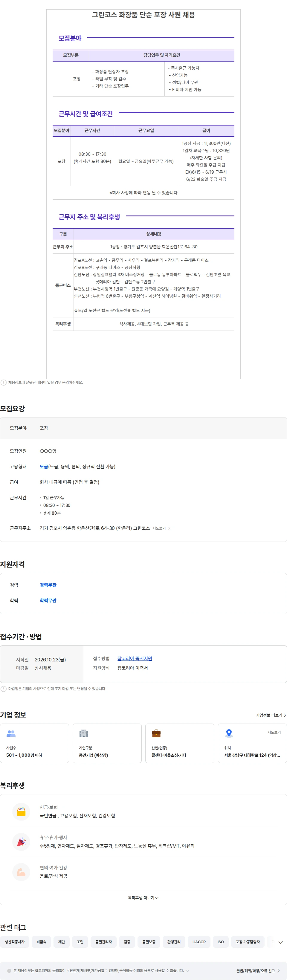Click the 연금·보험 welfare icon

[21, 811]
